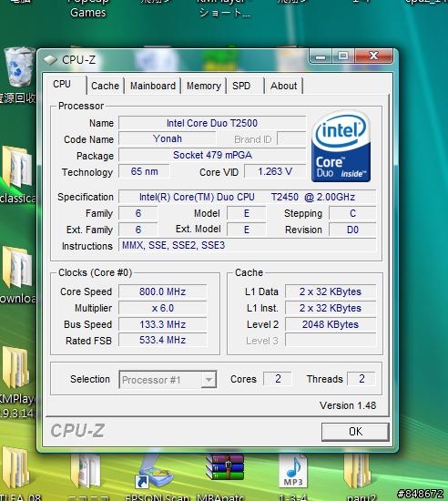Click the Revision value D0
Screen dimensions: 448x501
click(x=352, y=230)
